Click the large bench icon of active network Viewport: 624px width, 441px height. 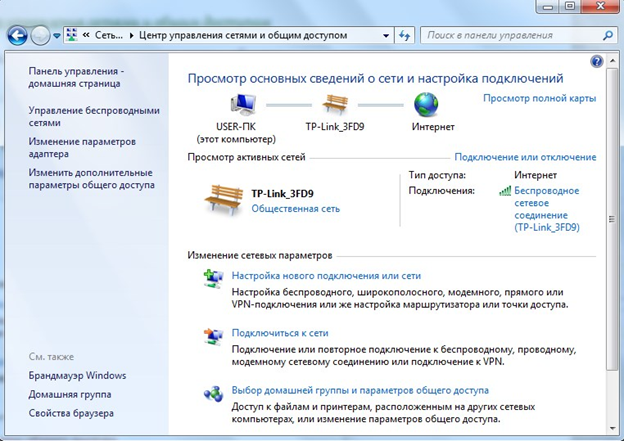(224, 200)
